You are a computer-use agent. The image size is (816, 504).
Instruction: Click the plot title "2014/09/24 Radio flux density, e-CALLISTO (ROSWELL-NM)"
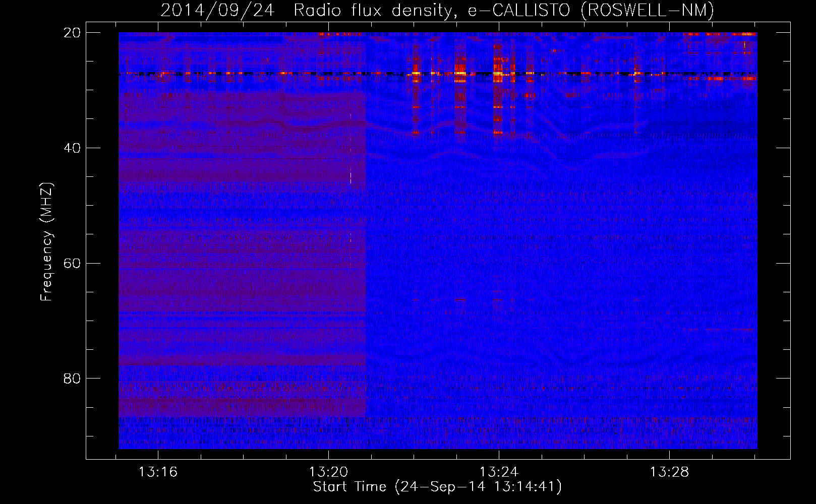[437, 11]
